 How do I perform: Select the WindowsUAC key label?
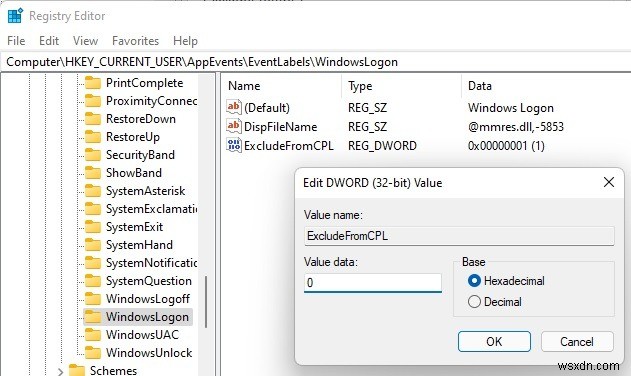[142, 335]
